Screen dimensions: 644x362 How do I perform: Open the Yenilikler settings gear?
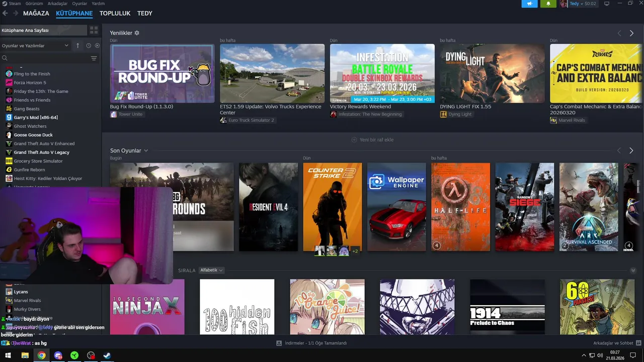tap(137, 33)
